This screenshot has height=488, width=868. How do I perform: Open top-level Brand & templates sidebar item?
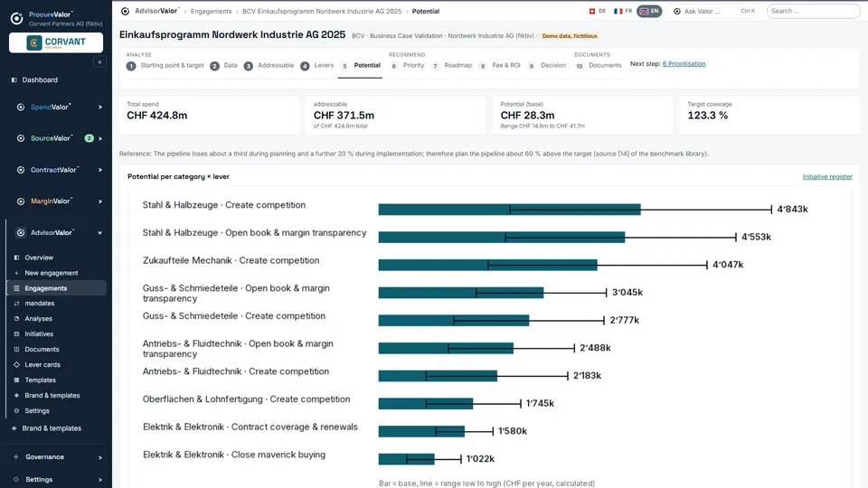pyautogui.click(x=52, y=428)
